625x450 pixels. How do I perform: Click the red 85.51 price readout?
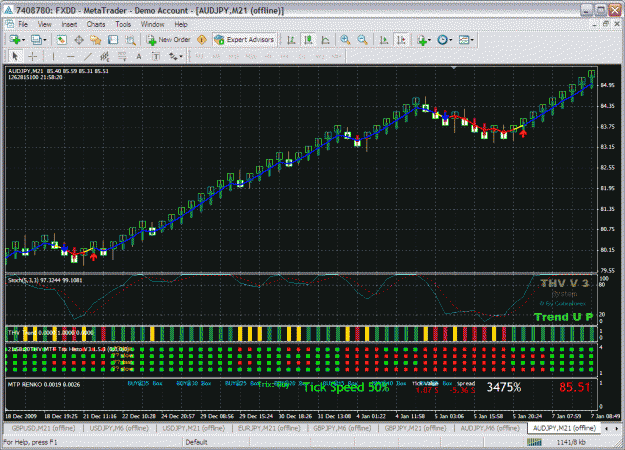[x=574, y=387]
